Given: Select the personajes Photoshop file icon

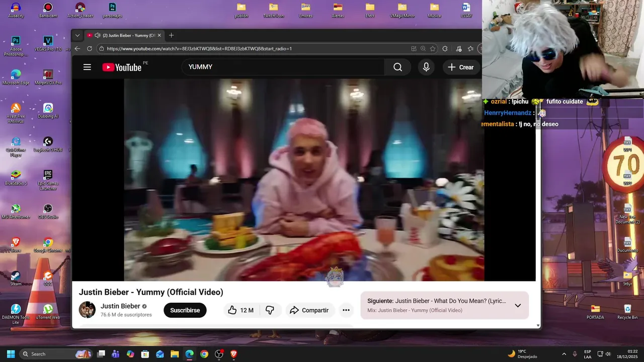Looking at the screenshot, I should (x=112, y=10).
